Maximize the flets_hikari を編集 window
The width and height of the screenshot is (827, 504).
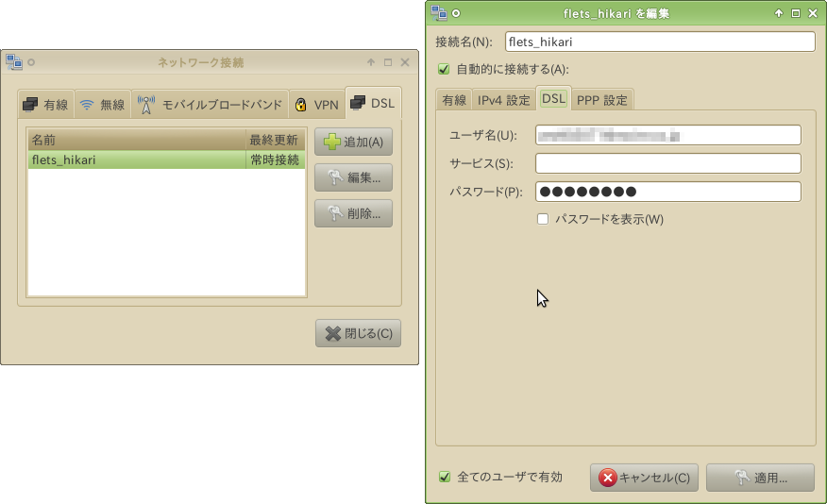pos(796,13)
